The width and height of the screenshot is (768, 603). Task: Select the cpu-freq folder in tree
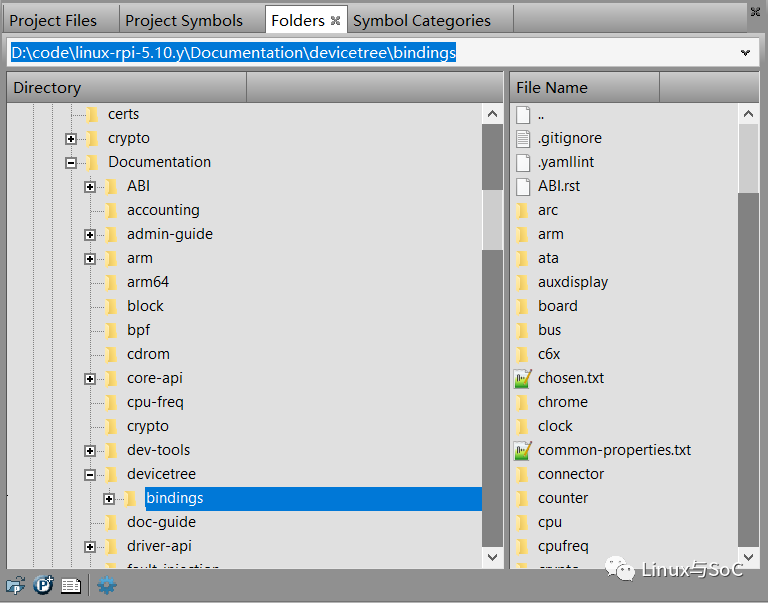click(155, 402)
